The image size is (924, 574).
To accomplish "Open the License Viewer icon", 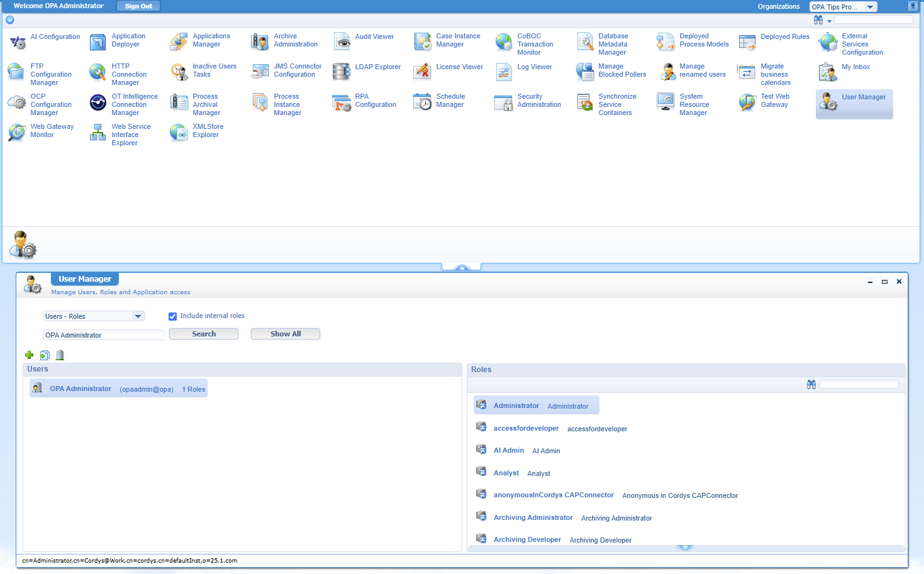I will [422, 72].
